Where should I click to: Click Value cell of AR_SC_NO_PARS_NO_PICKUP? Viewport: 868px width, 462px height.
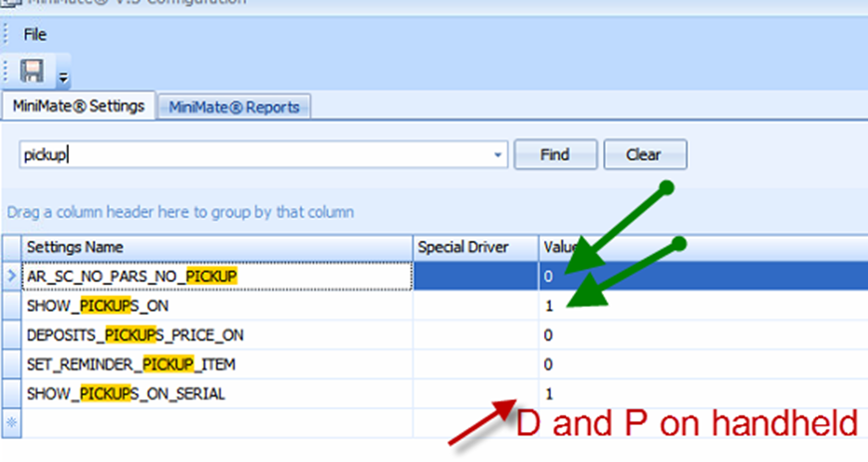703,276
